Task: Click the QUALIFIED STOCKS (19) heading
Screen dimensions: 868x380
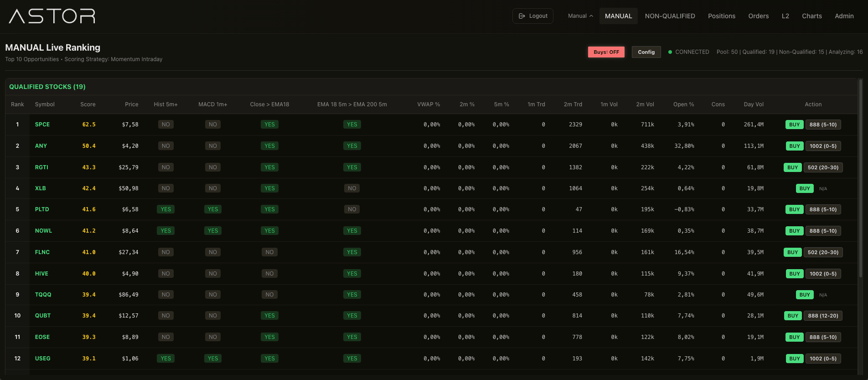Action: point(47,87)
